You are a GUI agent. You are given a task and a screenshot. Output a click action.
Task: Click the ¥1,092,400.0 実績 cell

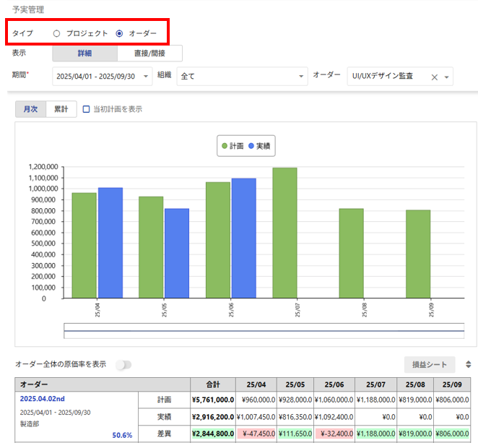point(334,417)
